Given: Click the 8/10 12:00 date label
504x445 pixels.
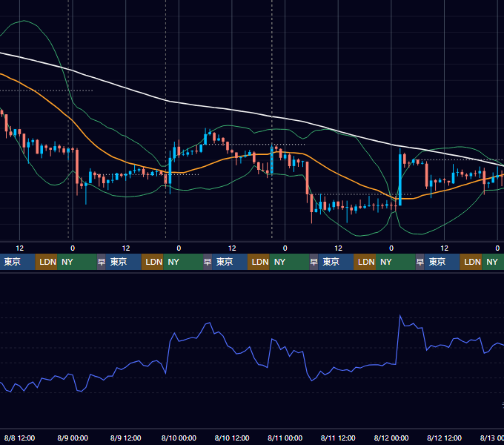Looking at the screenshot, I should tap(232, 438).
